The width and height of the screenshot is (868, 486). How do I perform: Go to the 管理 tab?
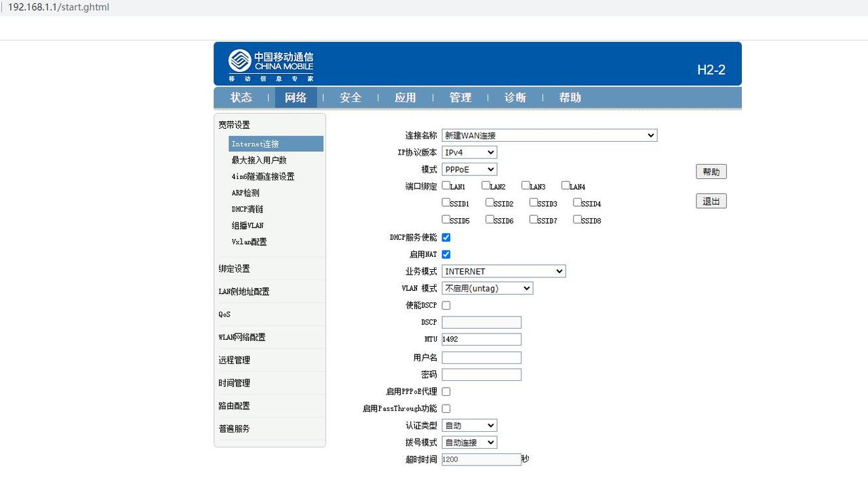click(x=460, y=98)
